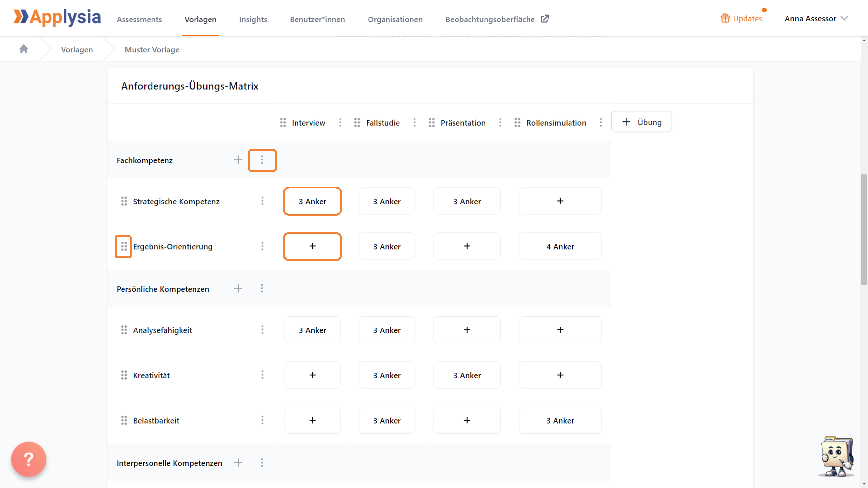Open Persönliche Kompetenzen group options menu
This screenshot has width=868, height=488.
pos(262,288)
